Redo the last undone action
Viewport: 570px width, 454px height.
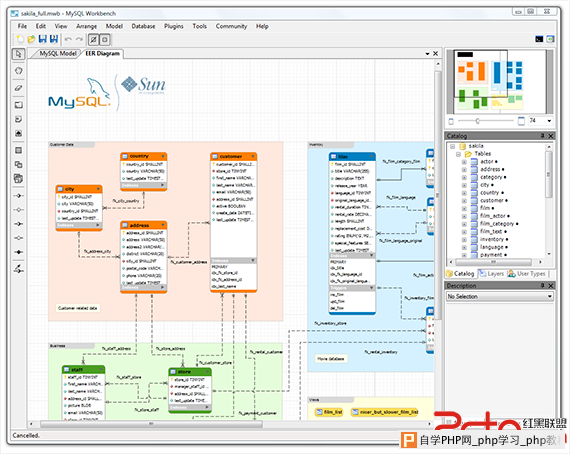79,39
